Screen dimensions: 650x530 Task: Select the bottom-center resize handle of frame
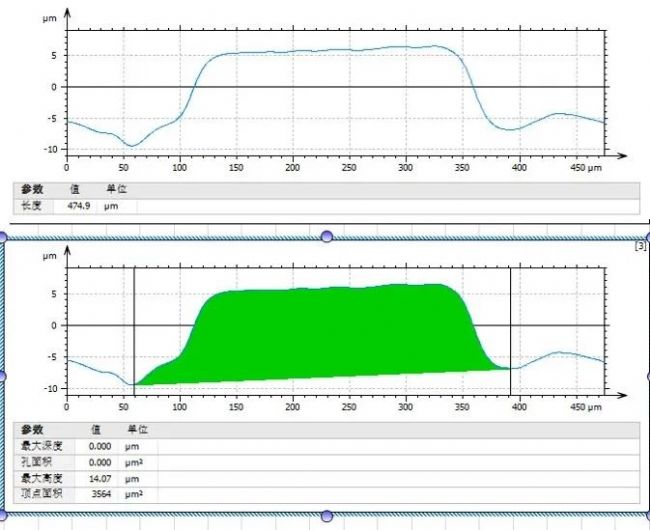(327, 516)
